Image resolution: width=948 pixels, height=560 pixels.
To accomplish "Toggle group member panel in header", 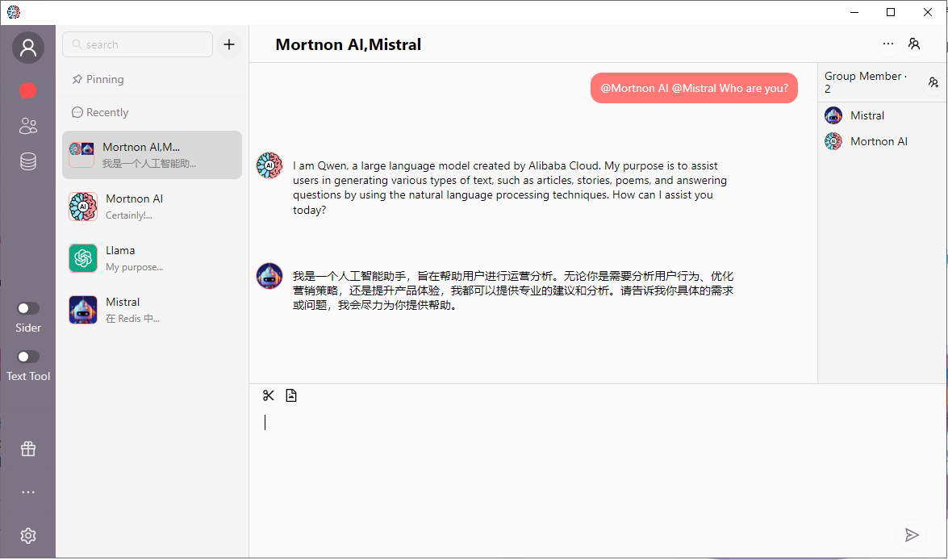I will pyautogui.click(x=914, y=44).
